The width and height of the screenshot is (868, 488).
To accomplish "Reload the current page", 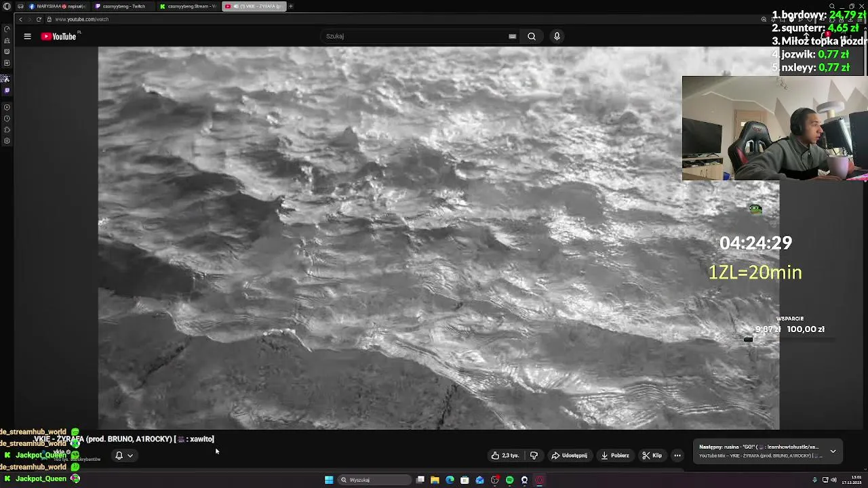I will click(39, 20).
